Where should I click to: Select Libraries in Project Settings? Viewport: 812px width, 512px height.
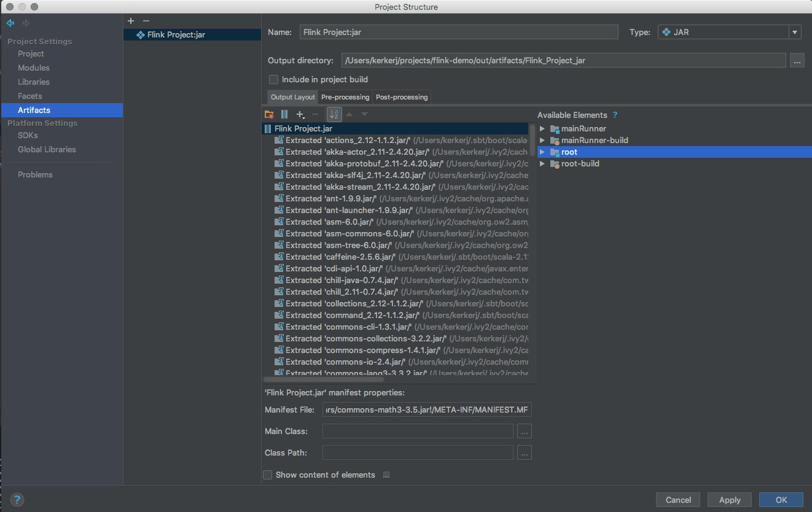coord(34,82)
